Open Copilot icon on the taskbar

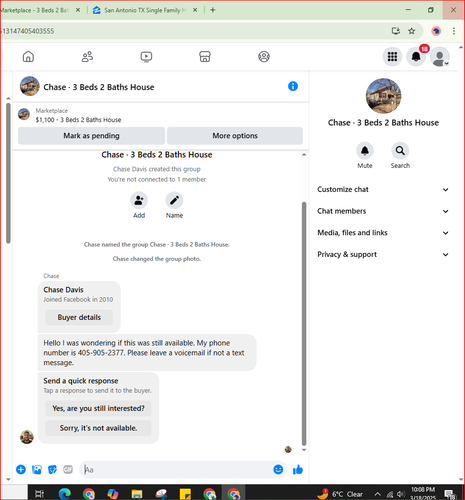pos(113,494)
